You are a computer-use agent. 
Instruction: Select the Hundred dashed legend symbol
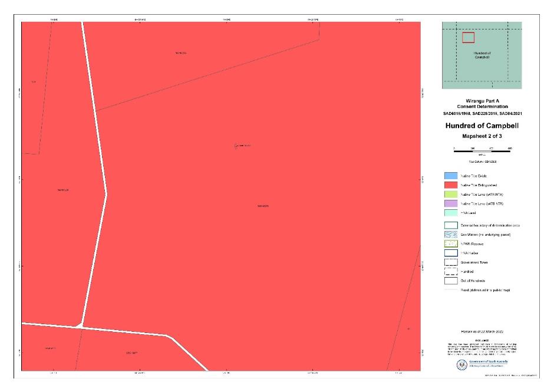pos(451,272)
